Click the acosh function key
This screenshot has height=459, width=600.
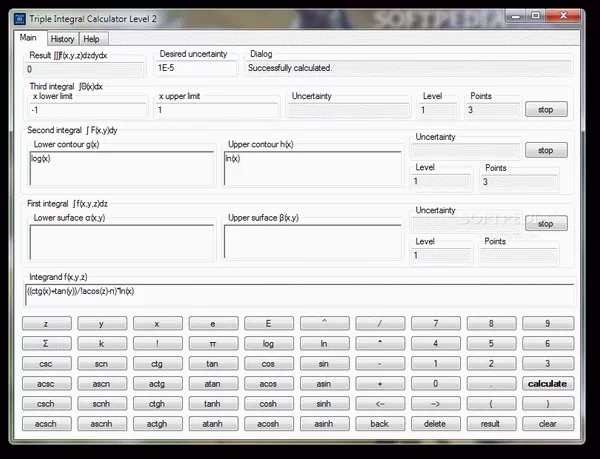pyautogui.click(x=269, y=424)
